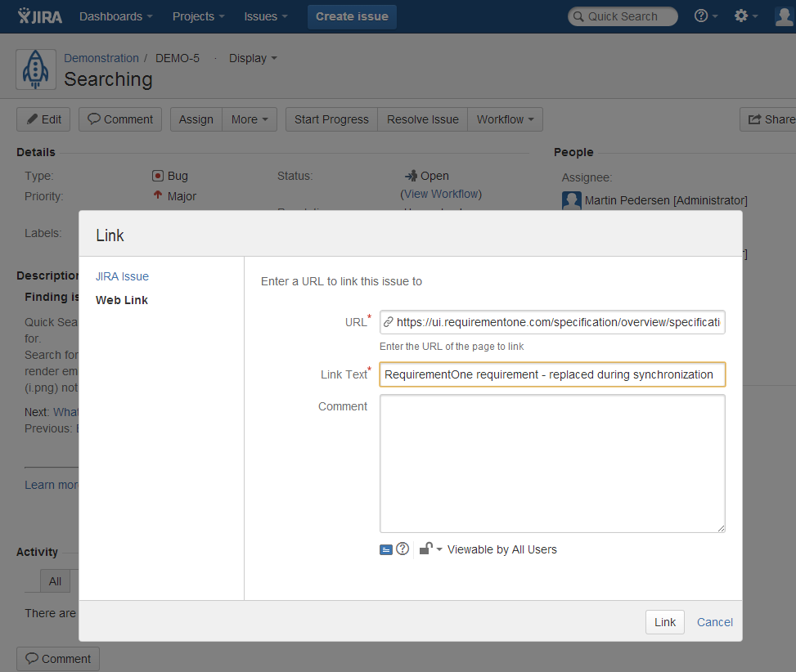Switch to the All activity tab
Viewport: 796px width, 672px height.
point(55,581)
